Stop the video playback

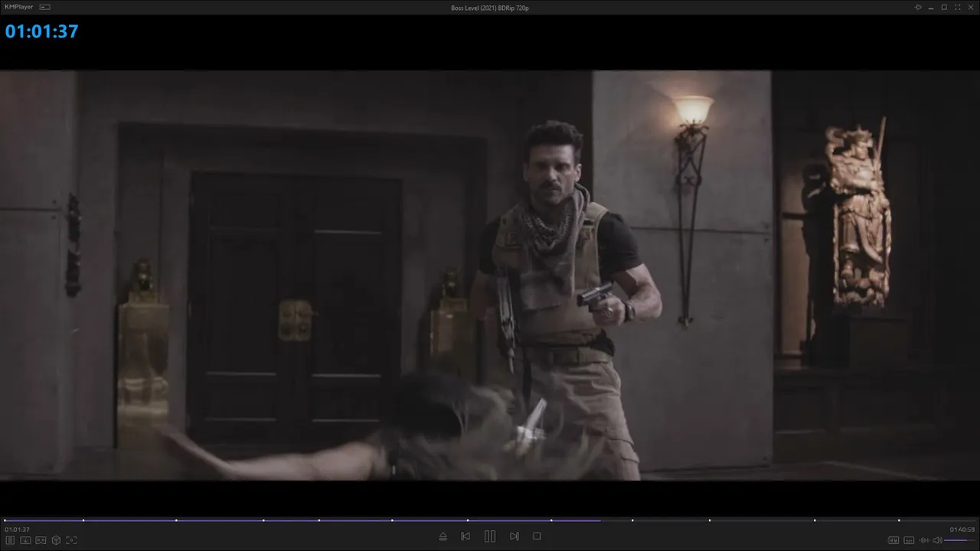point(537,536)
